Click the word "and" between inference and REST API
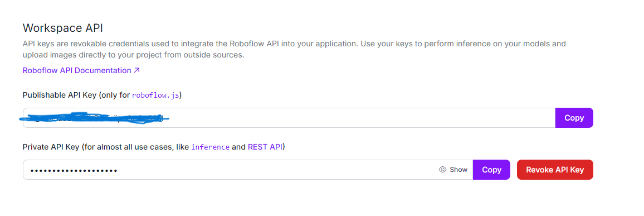 (x=238, y=147)
